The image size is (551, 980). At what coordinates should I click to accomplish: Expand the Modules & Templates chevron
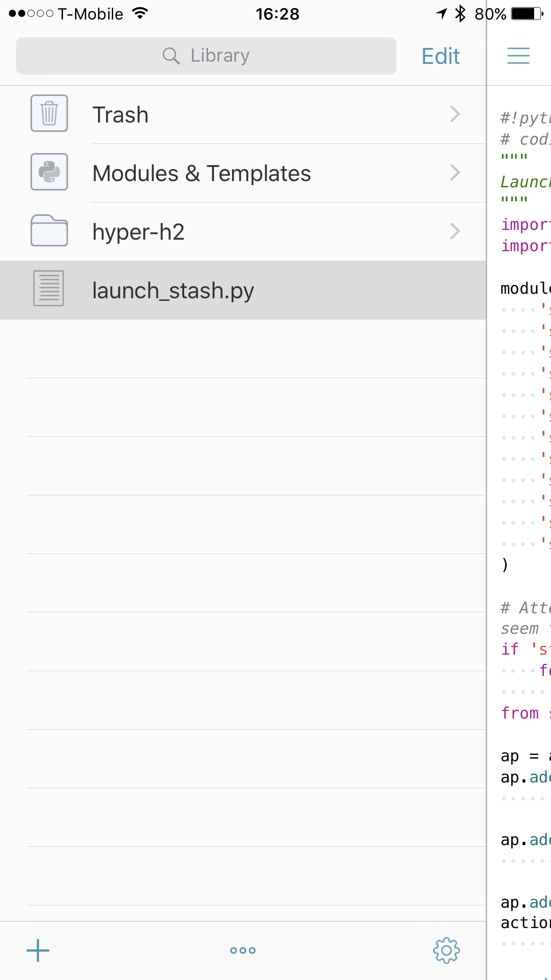click(x=455, y=173)
